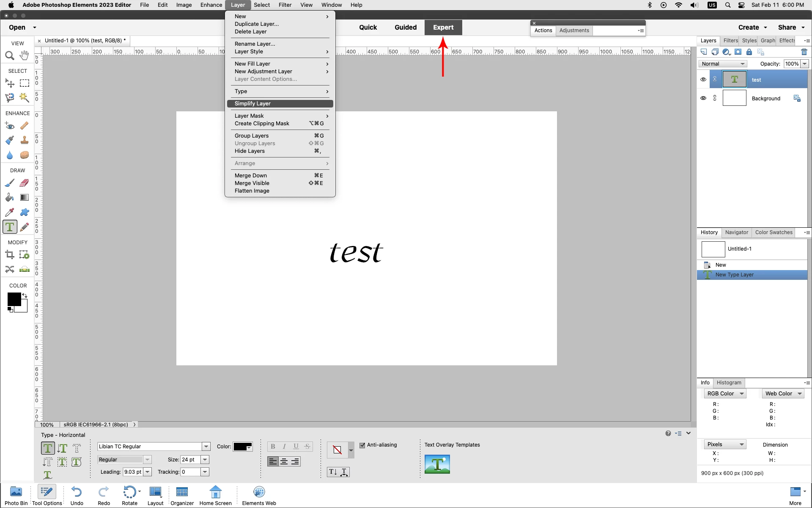This screenshot has height=508, width=812.
Task: Click the text Color swatch
Action: point(243,447)
